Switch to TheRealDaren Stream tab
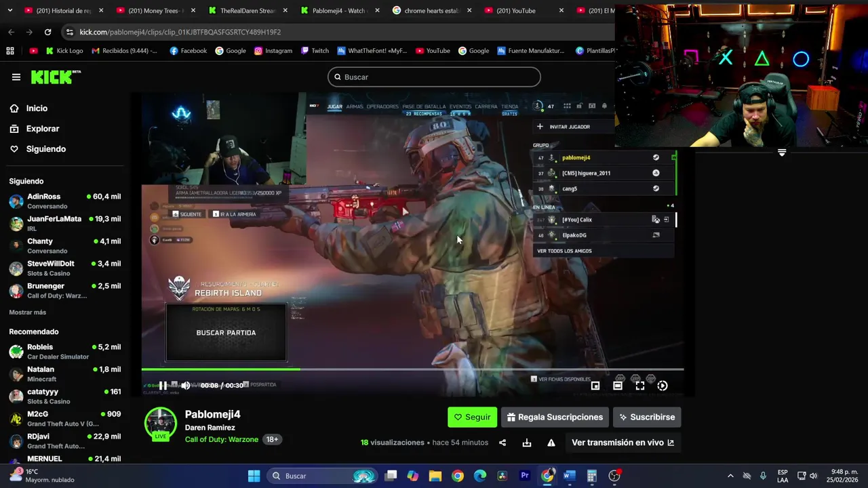This screenshot has height=488, width=868. (x=247, y=11)
